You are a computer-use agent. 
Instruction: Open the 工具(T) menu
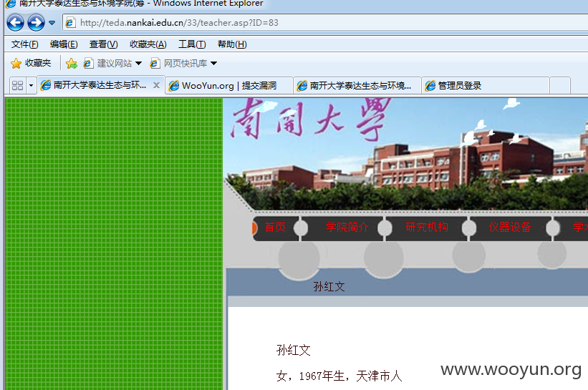coord(192,44)
